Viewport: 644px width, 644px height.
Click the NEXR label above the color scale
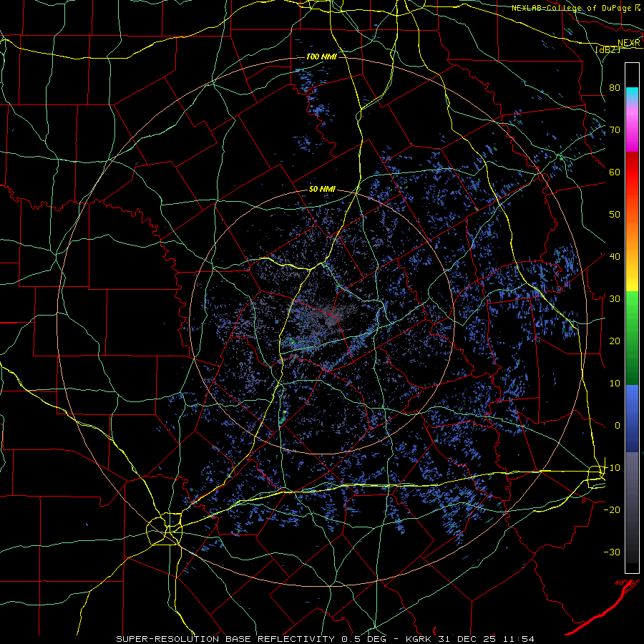[629, 43]
